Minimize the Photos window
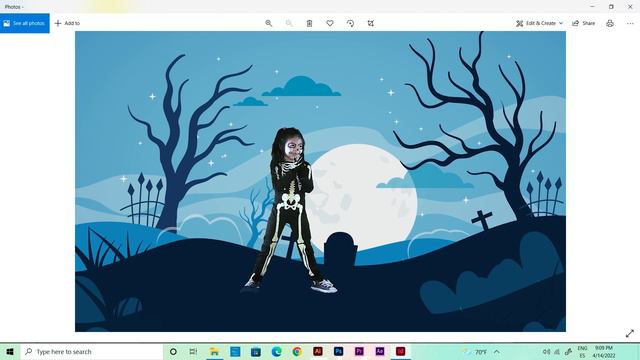The height and width of the screenshot is (360, 640). [x=592, y=7]
